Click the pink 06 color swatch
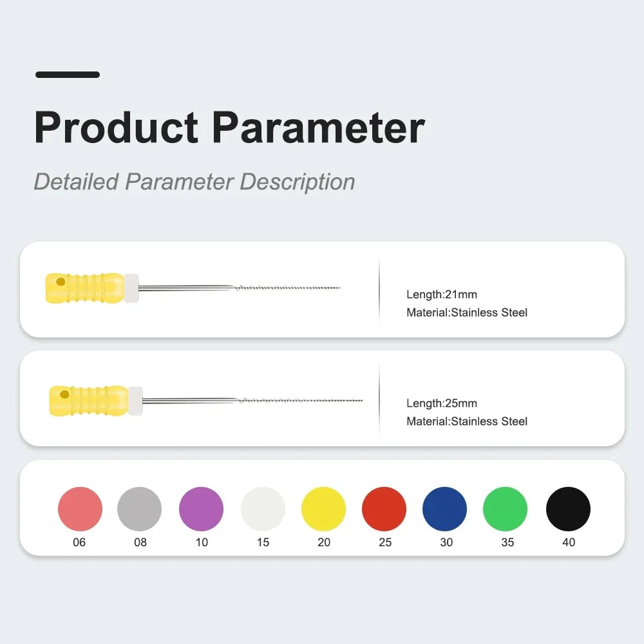 pyautogui.click(x=80, y=509)
